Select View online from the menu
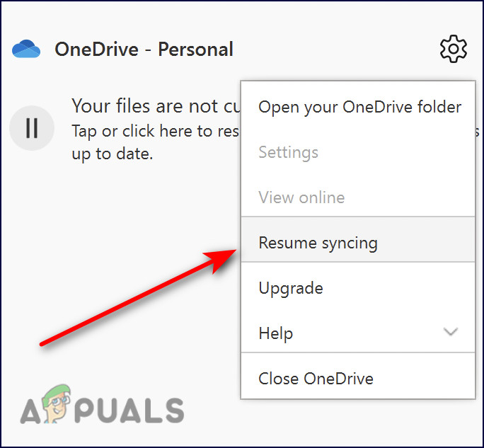484x448 pixels. pos(301,197)
